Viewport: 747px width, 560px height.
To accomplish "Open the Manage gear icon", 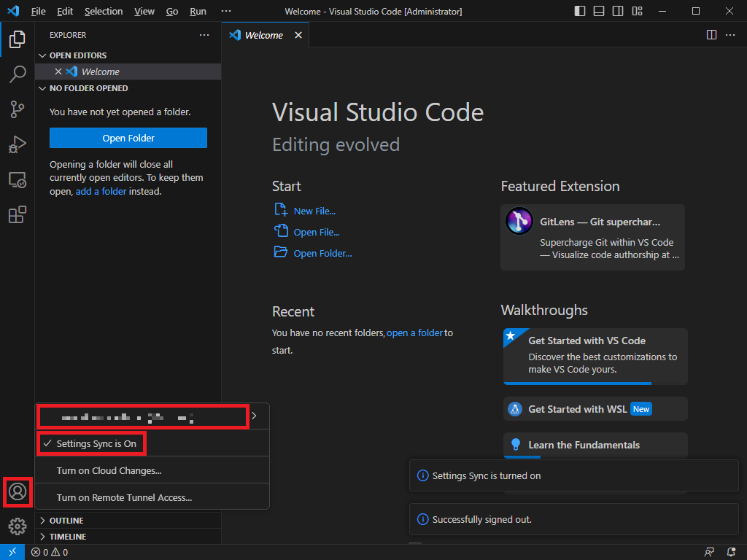I will click(18, 526).
